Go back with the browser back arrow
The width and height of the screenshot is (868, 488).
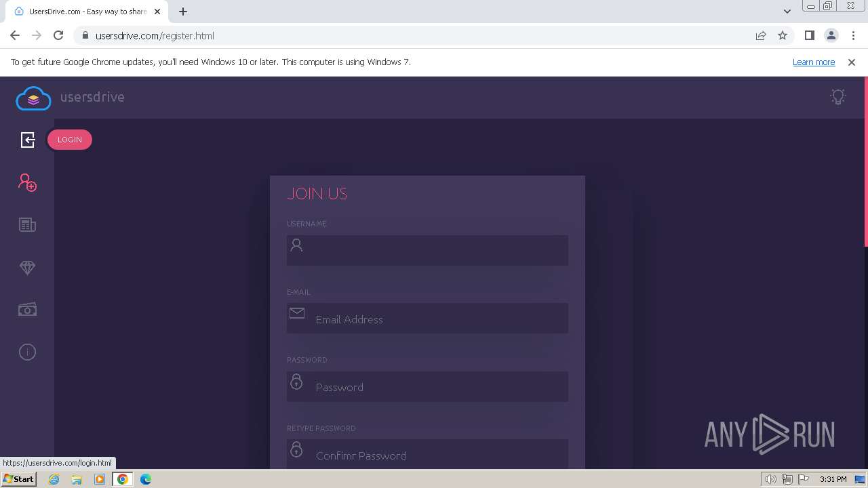coord(15,35)
